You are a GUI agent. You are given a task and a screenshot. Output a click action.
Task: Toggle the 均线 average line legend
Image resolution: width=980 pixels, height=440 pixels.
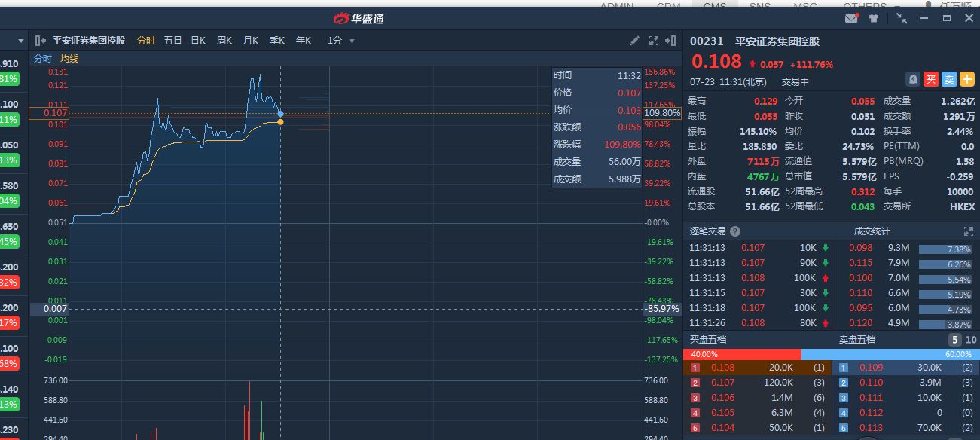69,59
